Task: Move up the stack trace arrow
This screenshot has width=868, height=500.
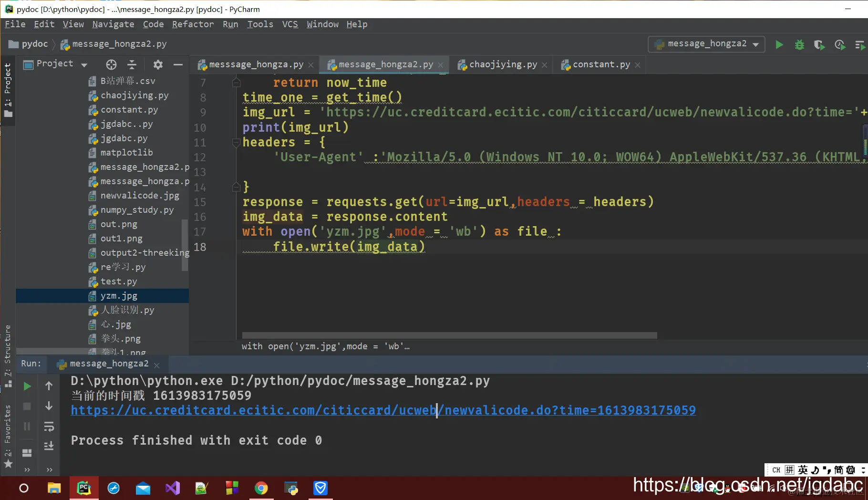Action: point(49,386)
